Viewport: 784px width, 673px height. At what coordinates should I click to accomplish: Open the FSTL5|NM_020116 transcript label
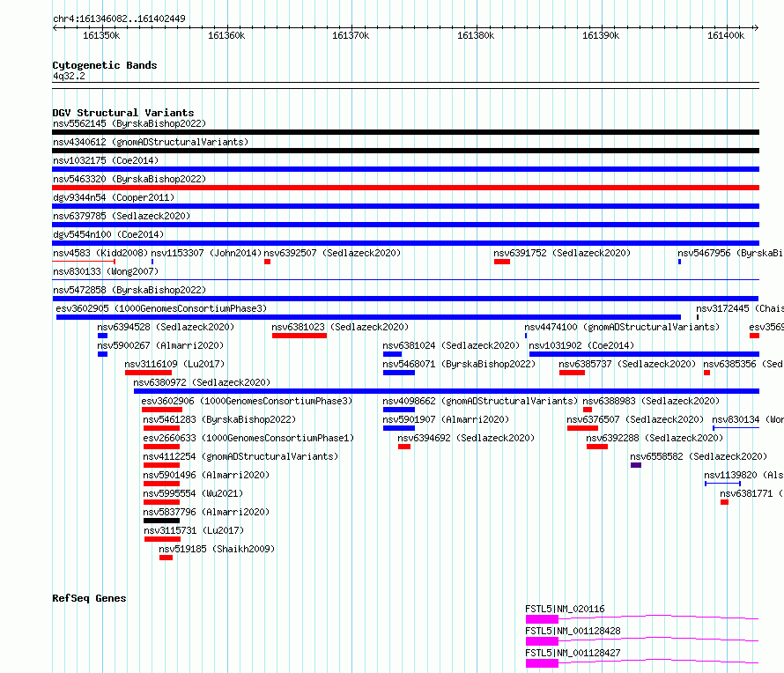(565, 609)
